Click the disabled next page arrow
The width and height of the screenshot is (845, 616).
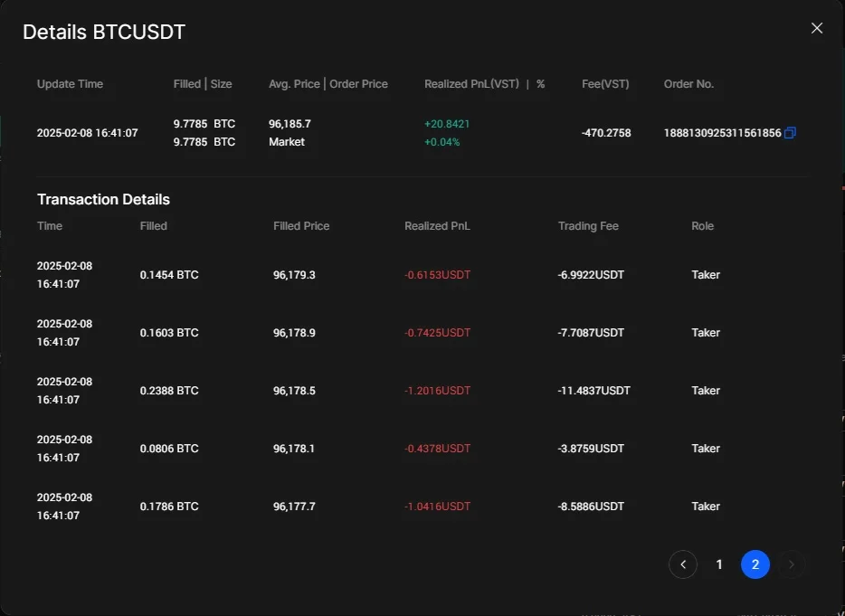coord(791,564)
